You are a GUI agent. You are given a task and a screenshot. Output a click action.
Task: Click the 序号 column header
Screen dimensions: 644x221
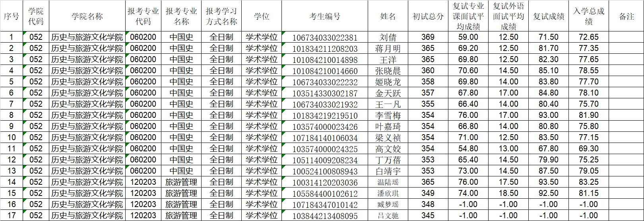click(11, 16)
